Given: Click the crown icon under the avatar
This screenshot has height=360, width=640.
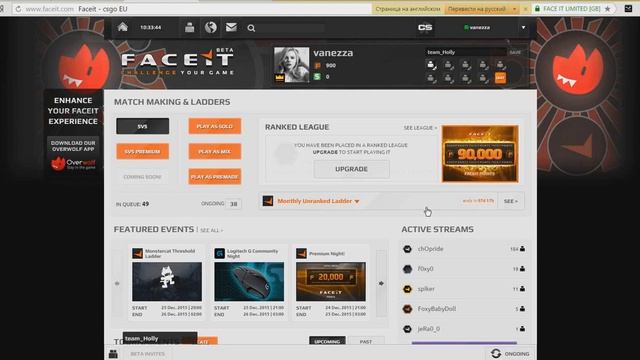Looking at the screenshot, I should click(280, 78).
